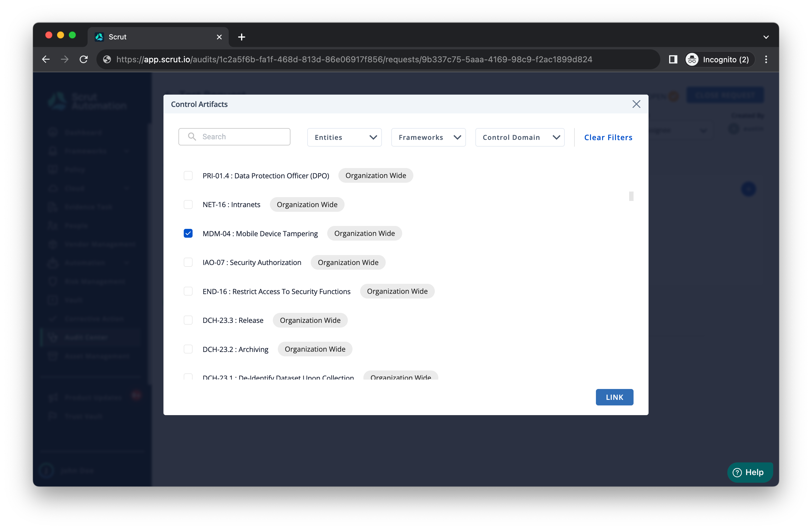812x530 pixels.
Task: Click the magnifier icon in the search box
Action: (x=192, y=137)
